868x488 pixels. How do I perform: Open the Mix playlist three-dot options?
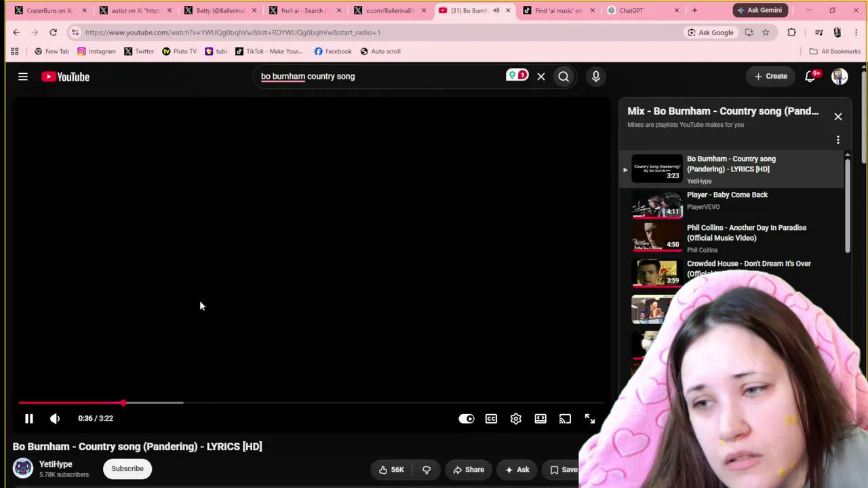click(838, 140)
